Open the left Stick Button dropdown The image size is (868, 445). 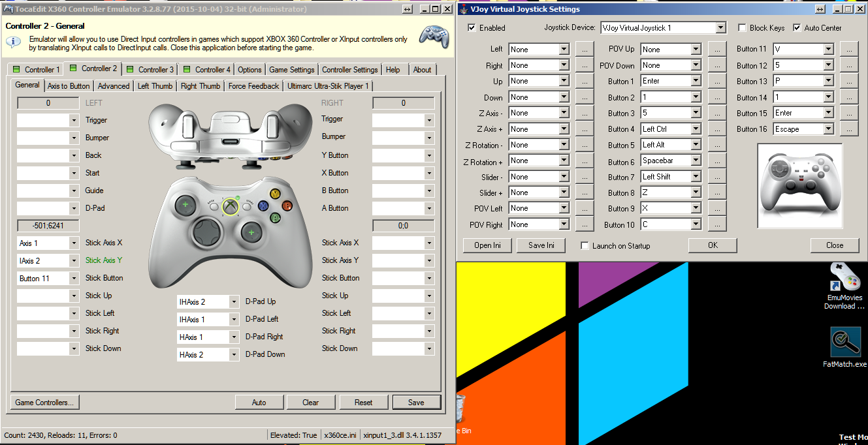click(73, 279)
